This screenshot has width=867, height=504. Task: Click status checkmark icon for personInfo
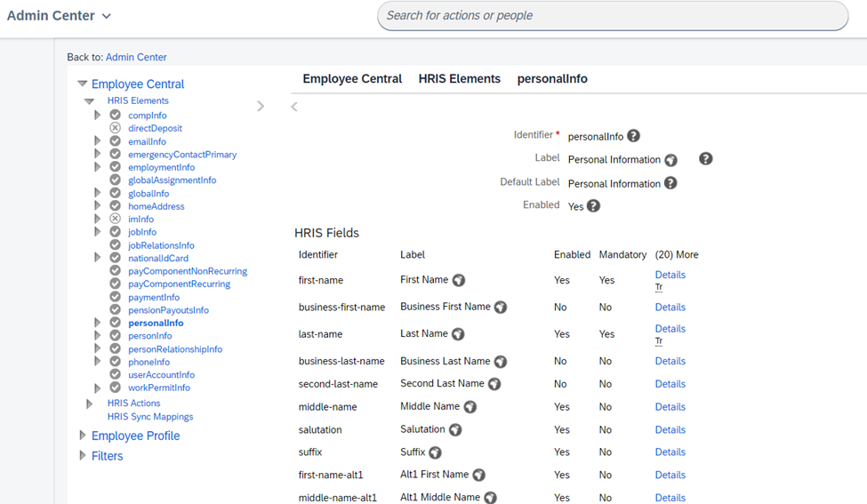[x=115, y=335]
